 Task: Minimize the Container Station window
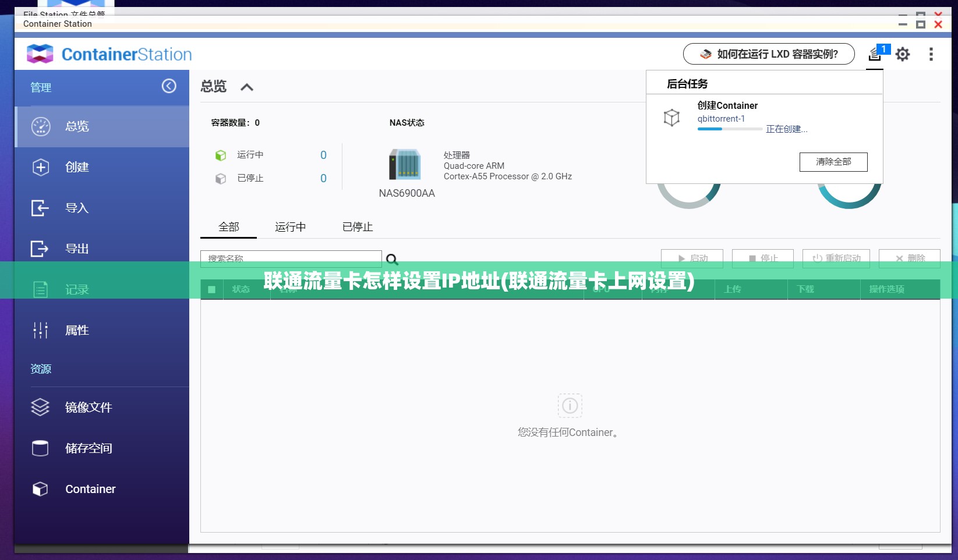point(903,24)
